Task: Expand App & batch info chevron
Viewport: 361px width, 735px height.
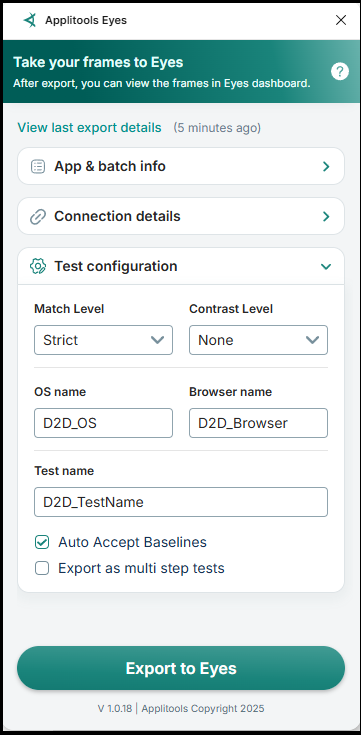Action: click(x=326, y=166)
